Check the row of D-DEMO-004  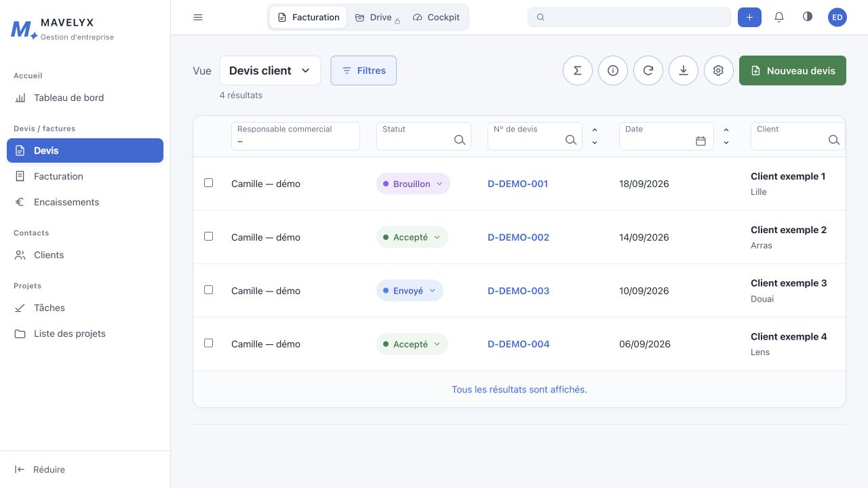click(x=208, y=344)
